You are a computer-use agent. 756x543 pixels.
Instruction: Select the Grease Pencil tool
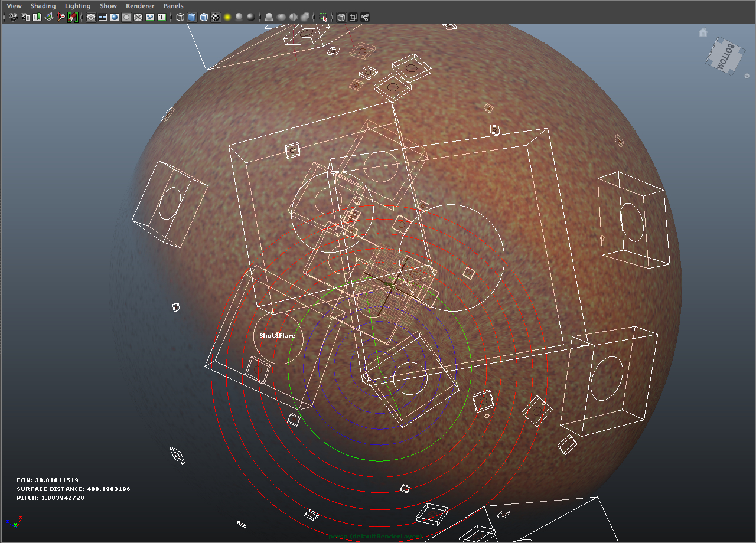[x=73, y=17]
